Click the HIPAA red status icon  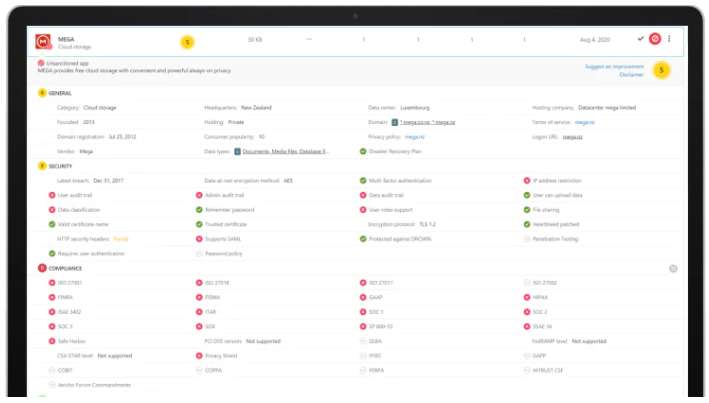pos(527,297)
